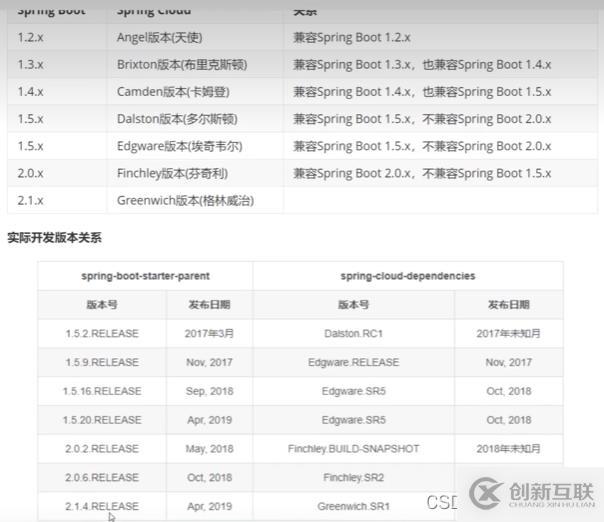Select the "1.5.20.RELEASE" cell
The width and height of the screenshot is (604, 522).
[x=102, y=420]
